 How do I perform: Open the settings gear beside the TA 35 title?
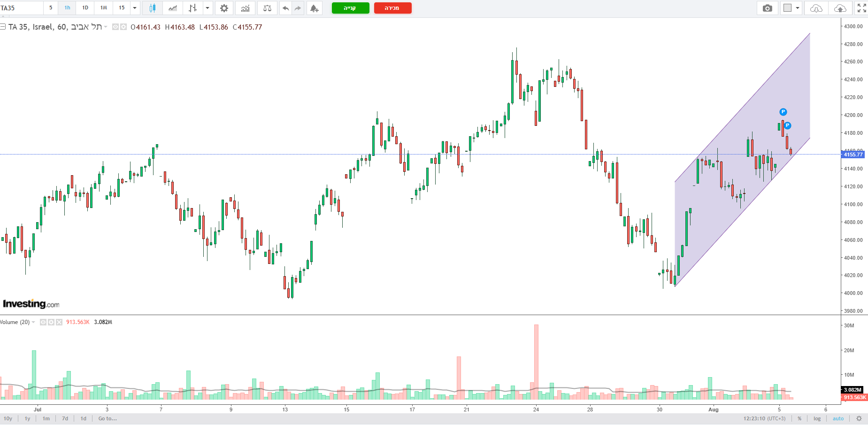coord(123,27)
